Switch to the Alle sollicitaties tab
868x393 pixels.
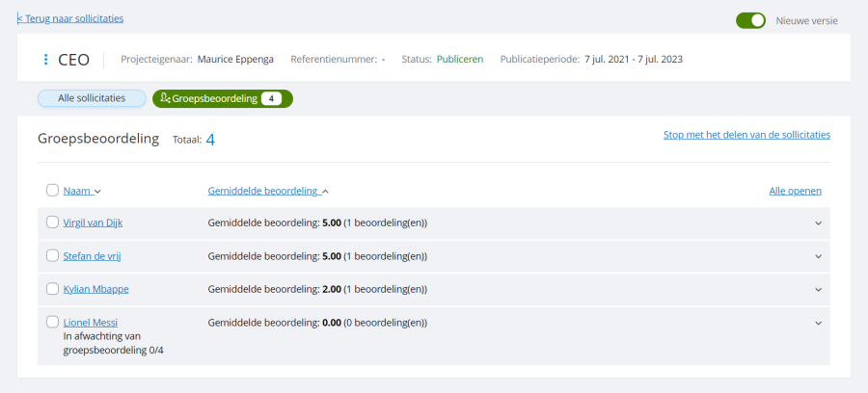(92, 98)
